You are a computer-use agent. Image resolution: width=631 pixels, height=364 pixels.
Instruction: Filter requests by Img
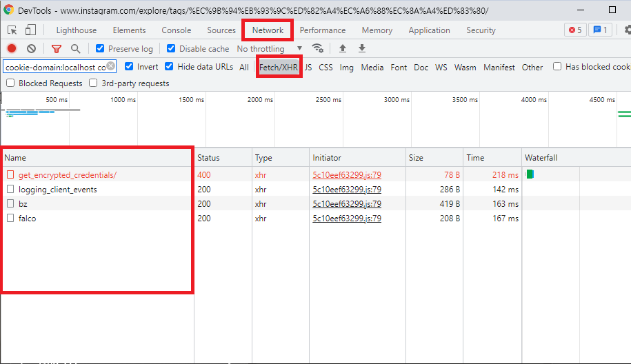[346, 67]
